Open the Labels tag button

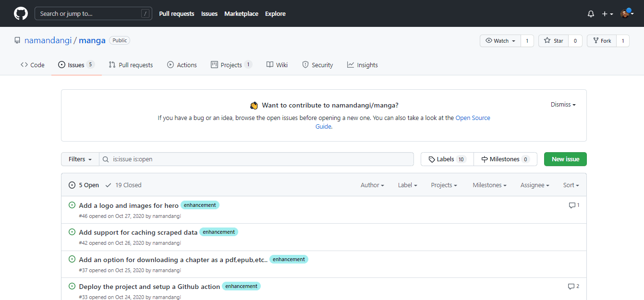point(447,159)
